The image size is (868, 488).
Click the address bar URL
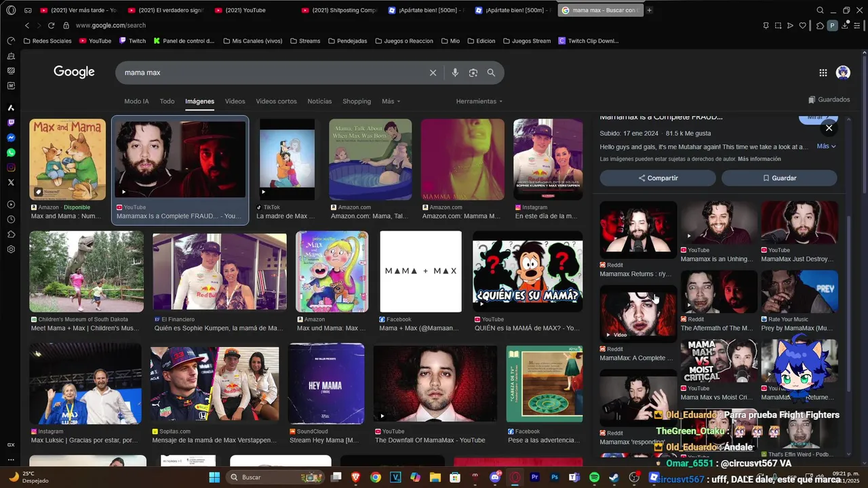111,25
